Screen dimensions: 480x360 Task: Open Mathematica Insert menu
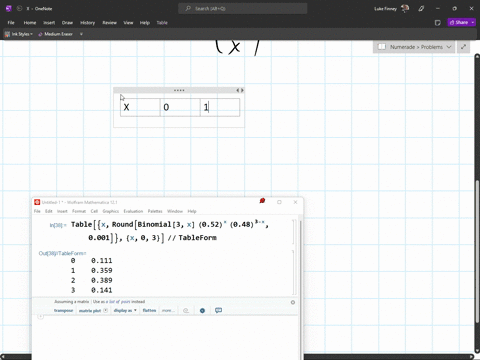(62, 211)
